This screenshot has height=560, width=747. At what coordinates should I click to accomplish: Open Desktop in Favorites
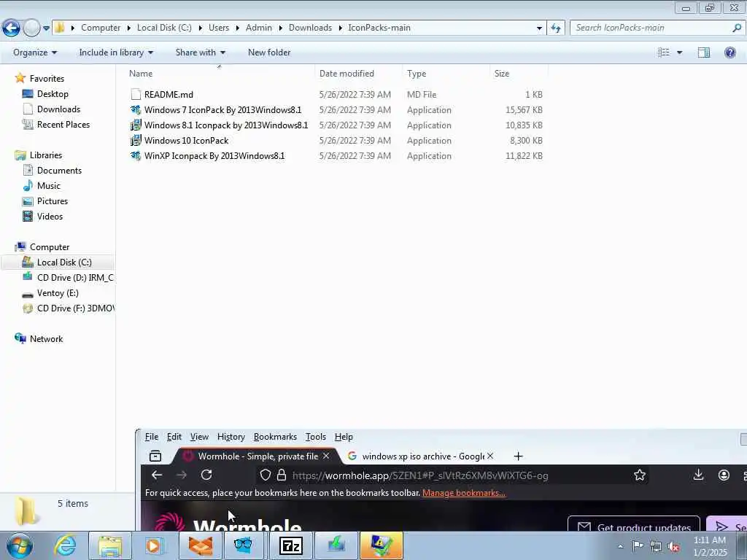coord(53,94)
